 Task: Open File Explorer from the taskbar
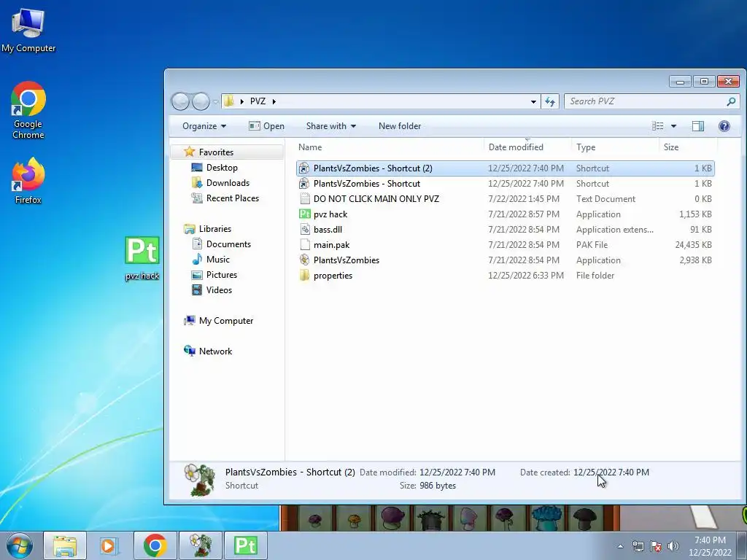pyautogui.click(x=65, y=545)
